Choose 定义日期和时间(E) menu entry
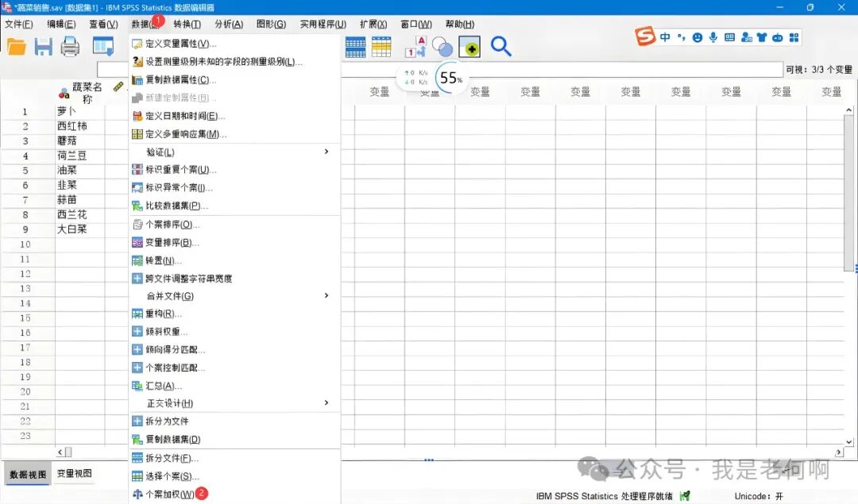 (x=234, y=116)
